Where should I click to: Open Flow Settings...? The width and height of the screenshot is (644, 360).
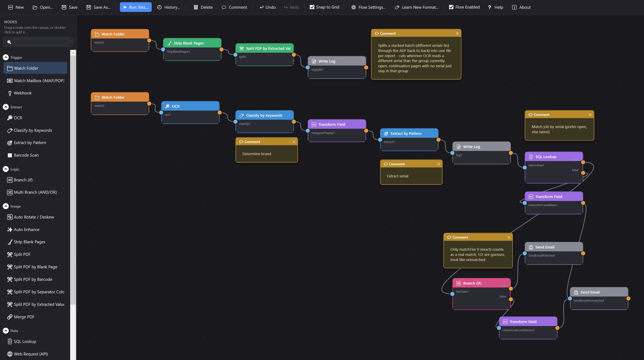pyautogui.click(x=369, y=7)
